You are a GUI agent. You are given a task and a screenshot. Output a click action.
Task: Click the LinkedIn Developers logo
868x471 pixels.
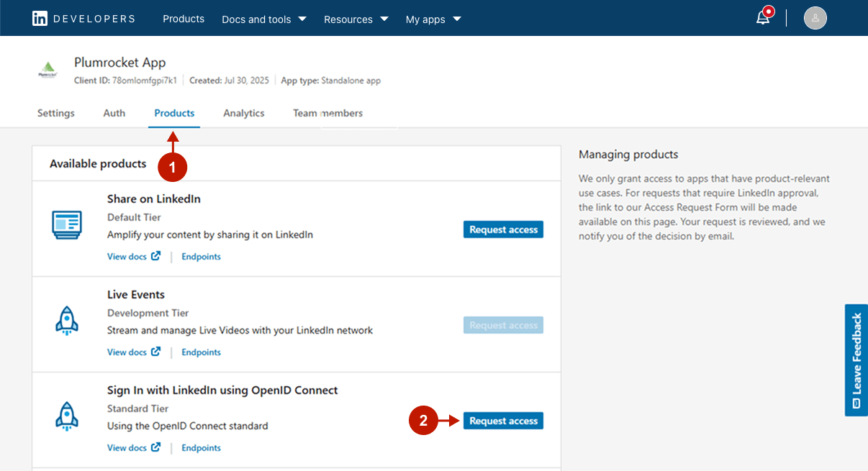(83, 19)
